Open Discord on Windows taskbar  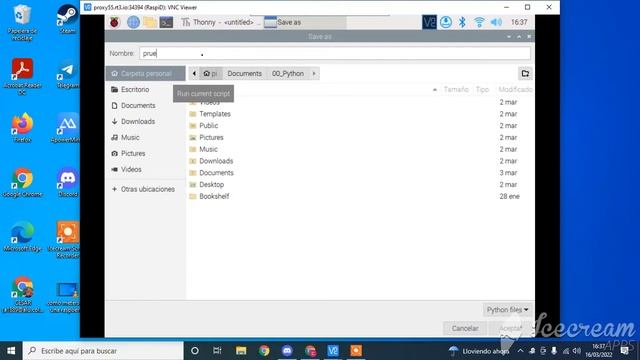(x=287, y=351)
